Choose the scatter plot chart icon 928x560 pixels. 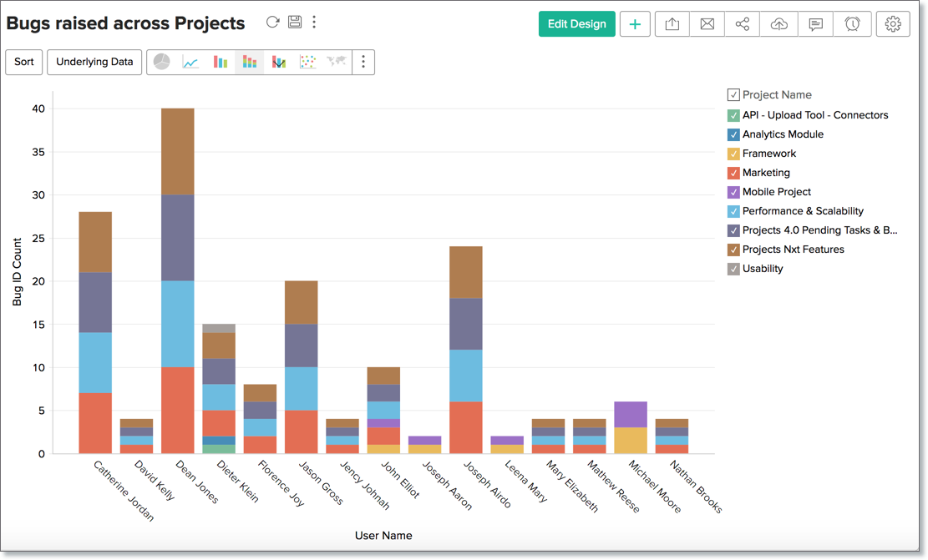307,63
